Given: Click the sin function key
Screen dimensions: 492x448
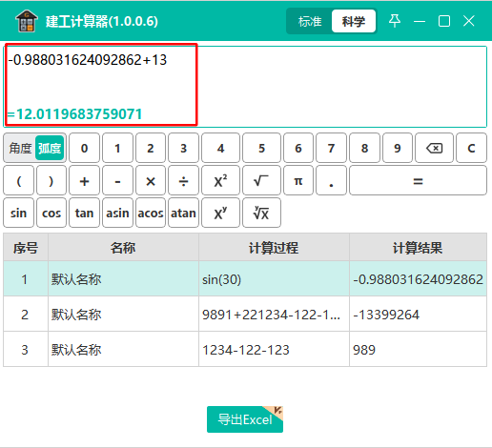Looking at the screenshot, I should 18,213.
